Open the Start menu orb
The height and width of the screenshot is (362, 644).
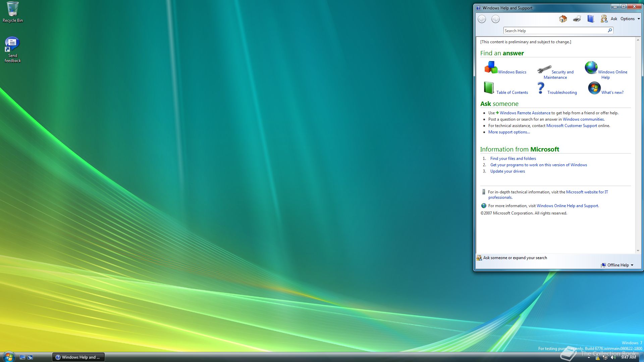click(x=8, y=357)
